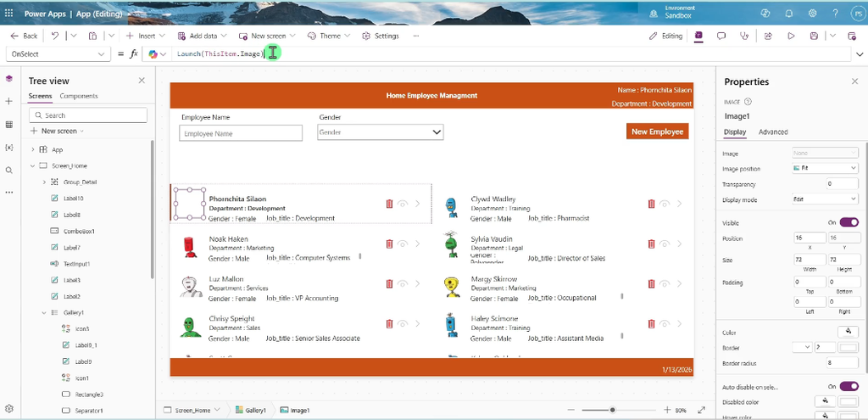
Task: Open the sidebar more options ellipsis
Action: pyautogui.click(x=8, y=192)
